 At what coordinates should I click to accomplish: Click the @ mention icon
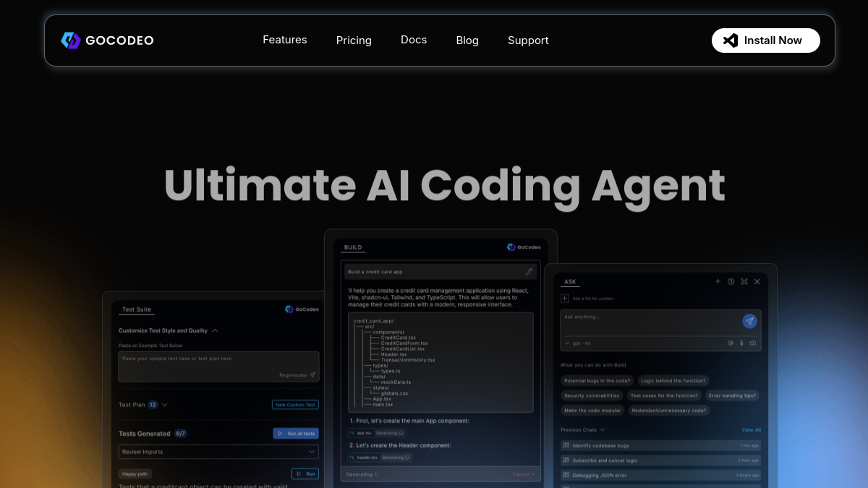click(x=731, y=343)
